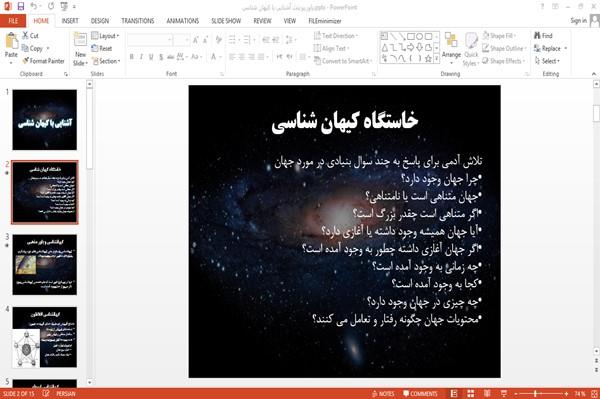Viewport: 600px width, 399px height.
Task: Fit slide to current window icon
Action: point(595,394)
